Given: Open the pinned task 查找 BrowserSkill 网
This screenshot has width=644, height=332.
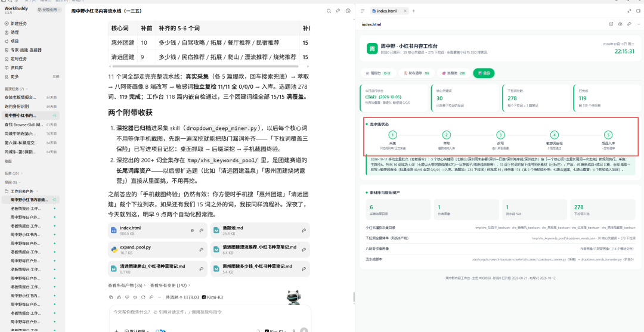Looking at the screenshot, I should [x=30, y=125].
